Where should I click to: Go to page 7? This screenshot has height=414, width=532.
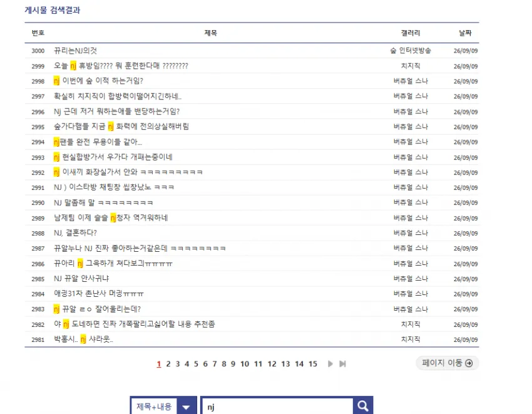point(215,364)
